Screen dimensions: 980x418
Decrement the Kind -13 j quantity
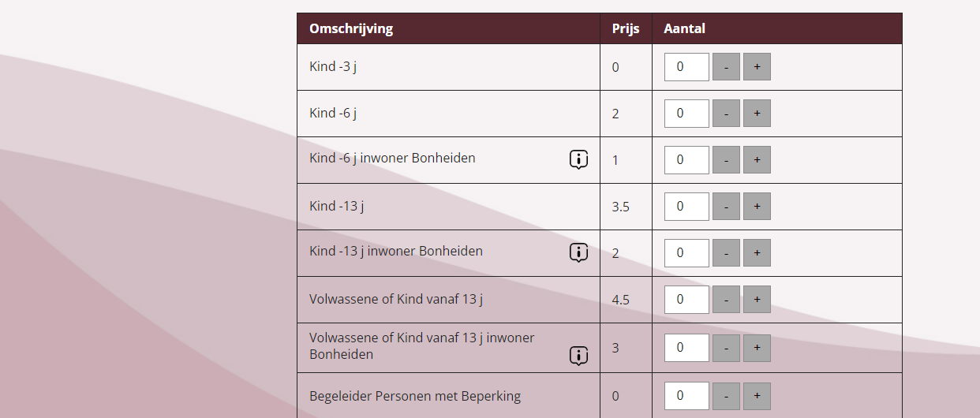[x=726, y=207]
